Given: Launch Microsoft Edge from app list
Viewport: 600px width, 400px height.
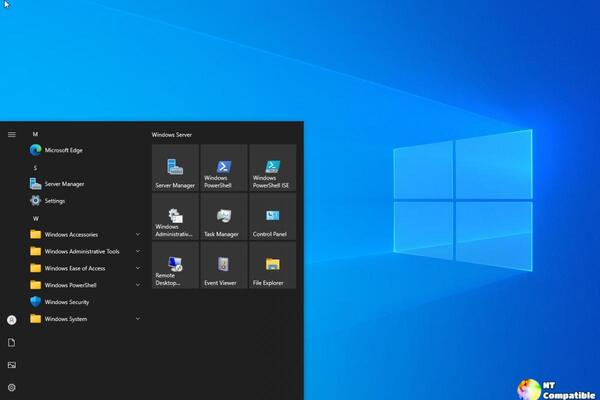Looking at the screenshot, I should coord(85,150).
